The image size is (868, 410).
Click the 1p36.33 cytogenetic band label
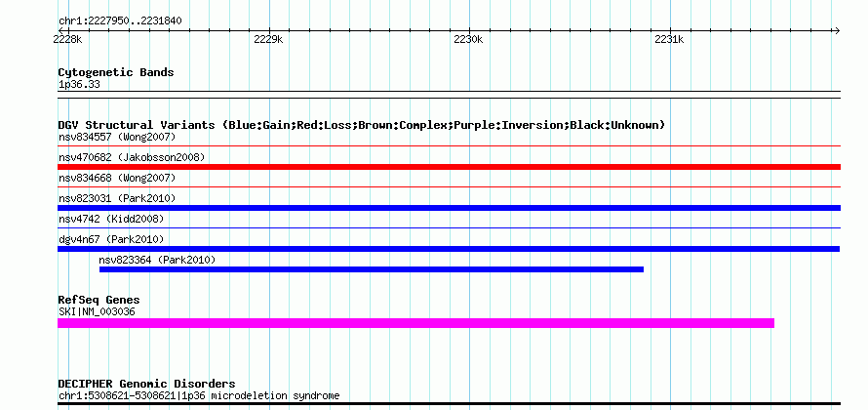tap(79, 85)
